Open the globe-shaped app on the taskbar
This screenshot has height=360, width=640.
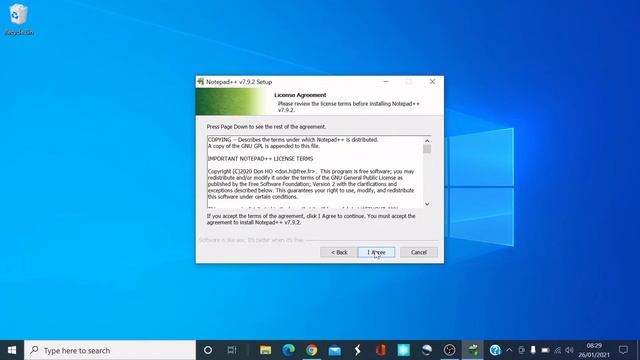point(427,350)
